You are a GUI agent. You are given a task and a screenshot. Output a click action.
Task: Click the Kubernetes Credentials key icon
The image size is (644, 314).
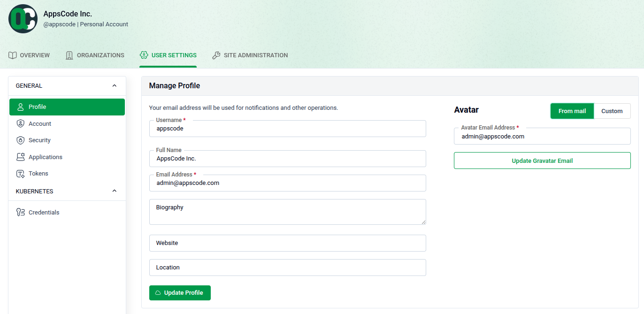tap(20, 212)
